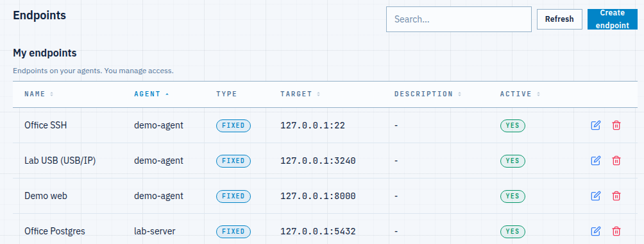Open the Create endpoint dialog
Viewport: 644px width, 244px height.
pos(613,19)
